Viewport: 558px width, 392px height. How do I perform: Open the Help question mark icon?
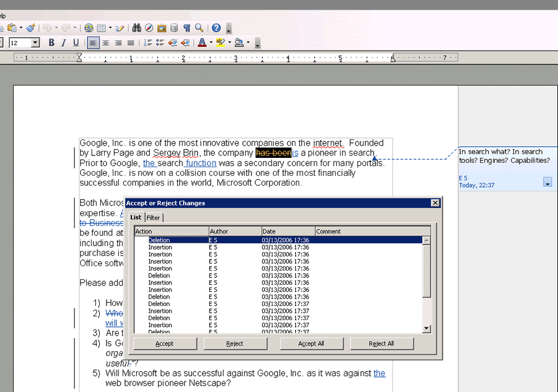coord(216,28)
